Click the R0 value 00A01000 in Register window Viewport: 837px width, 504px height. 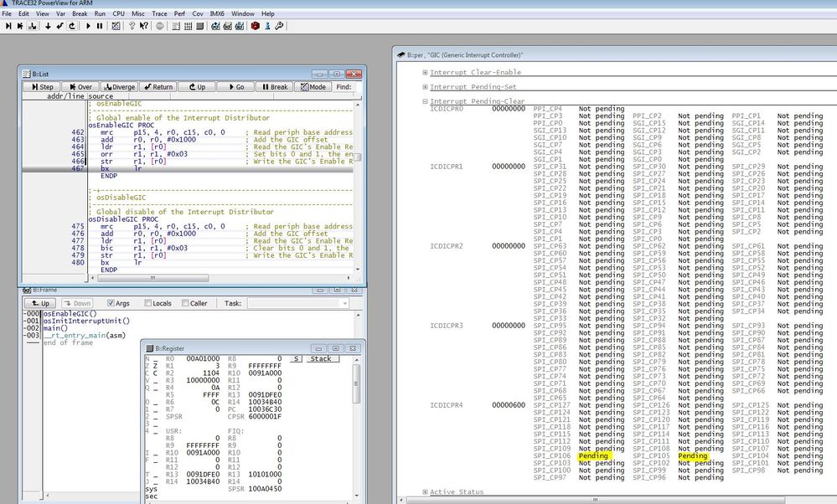click(x=202, y=359)
